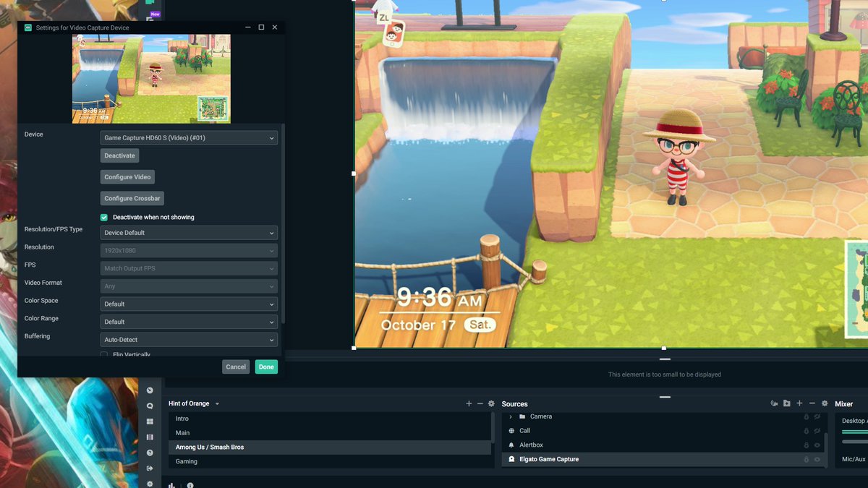Screen dimensions: 868x488
Task: Add a new scene with plus icon
Action: click(469, 403)
